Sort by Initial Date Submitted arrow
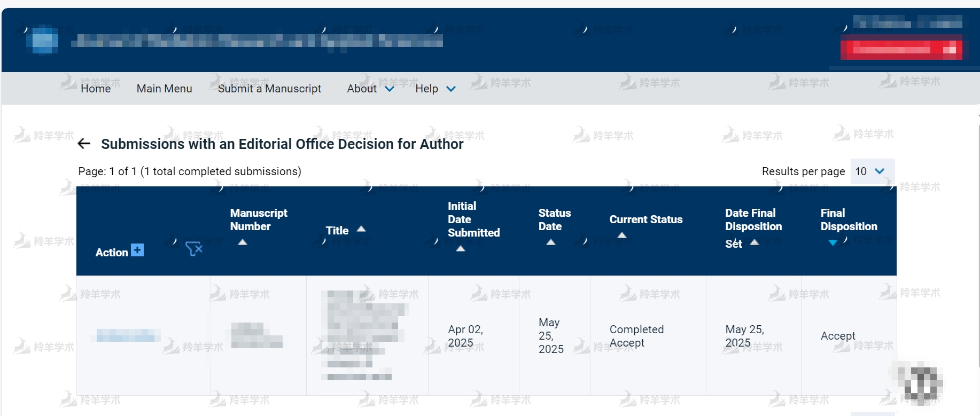This screenshot has height=416, width=980. [461, 248]
